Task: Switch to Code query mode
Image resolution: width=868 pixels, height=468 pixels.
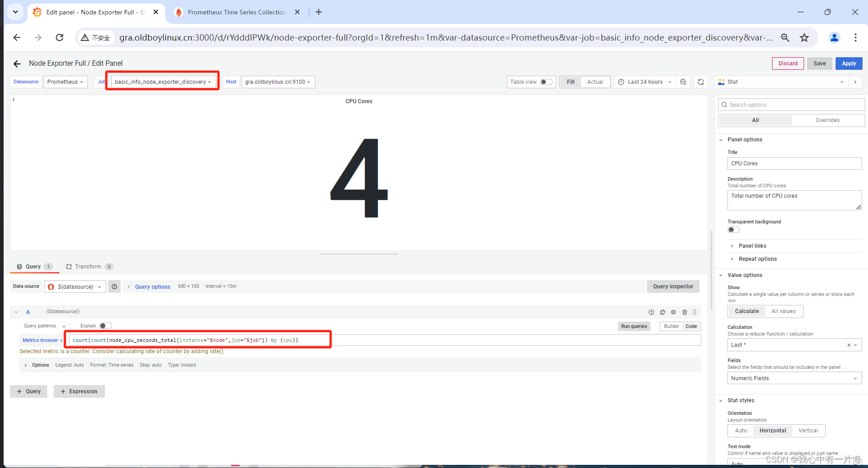Action: pos(691,327)
